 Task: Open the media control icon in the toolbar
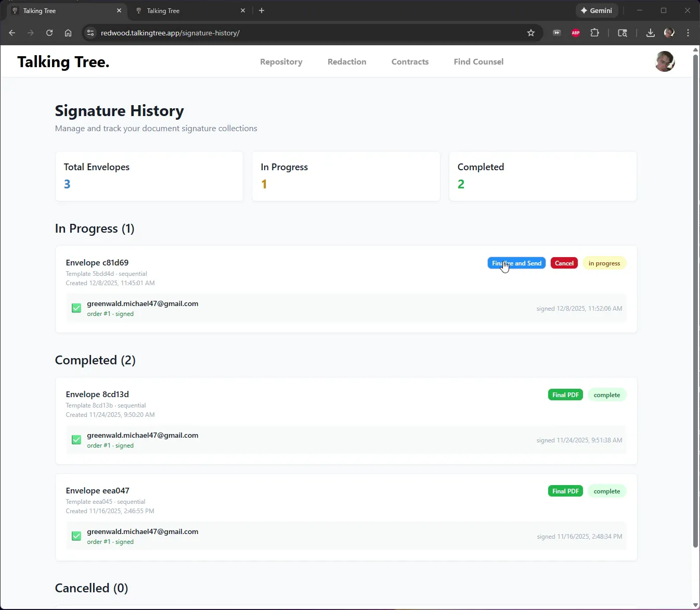(x=557, y=33)
